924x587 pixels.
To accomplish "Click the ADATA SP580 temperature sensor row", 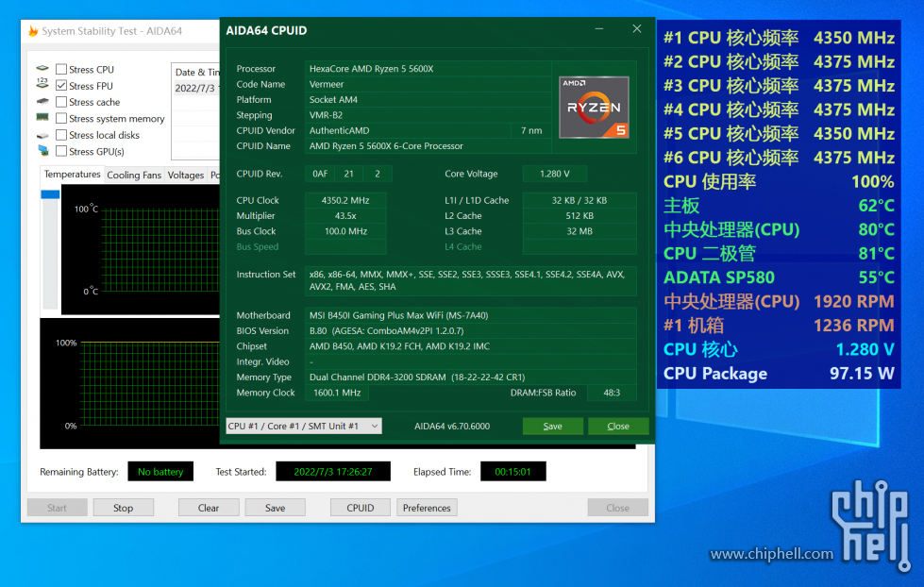I will click(779, 277).
